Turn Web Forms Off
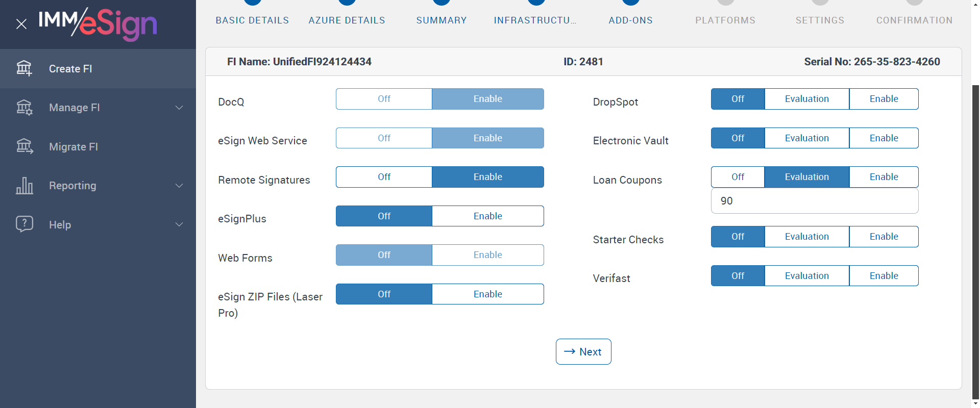 click(x=384, y=255)
